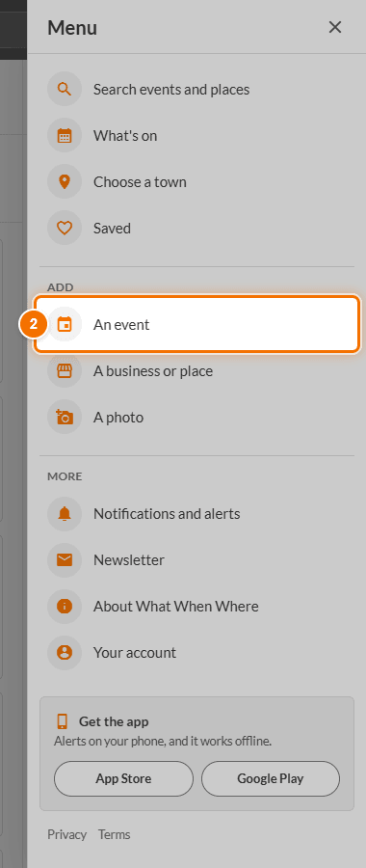Open Your account entry
This screenshot has width=366, height=868.
point(196,653)
